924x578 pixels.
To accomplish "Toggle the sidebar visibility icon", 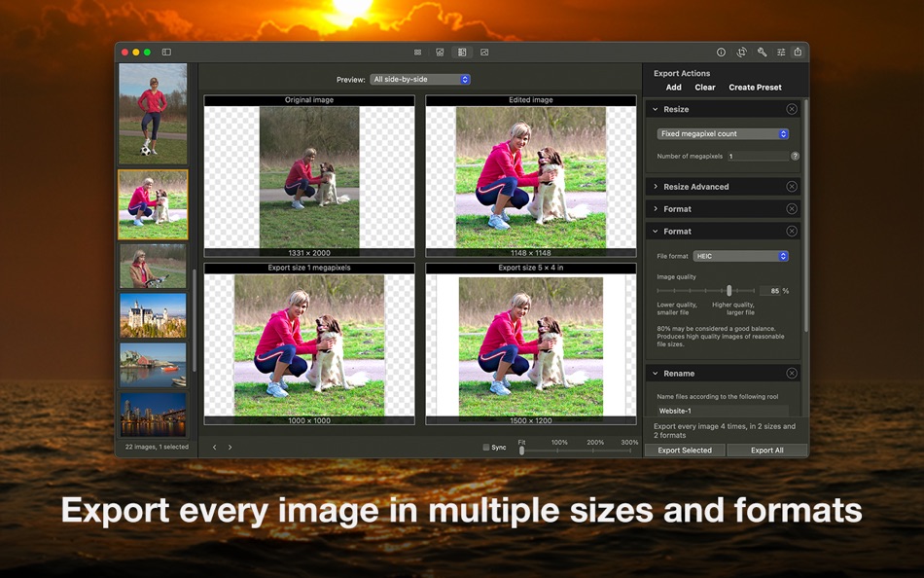I will click(166, 52).
